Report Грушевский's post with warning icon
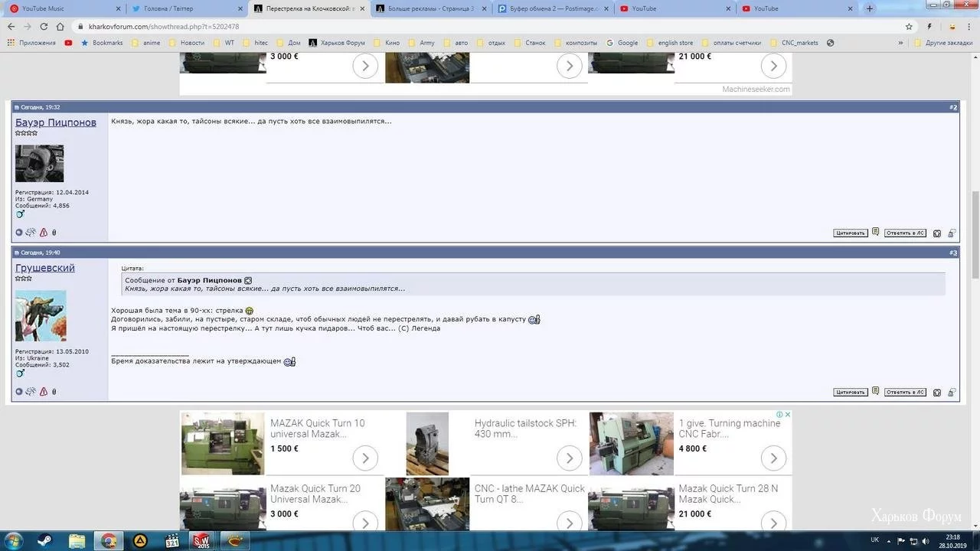 43,392
